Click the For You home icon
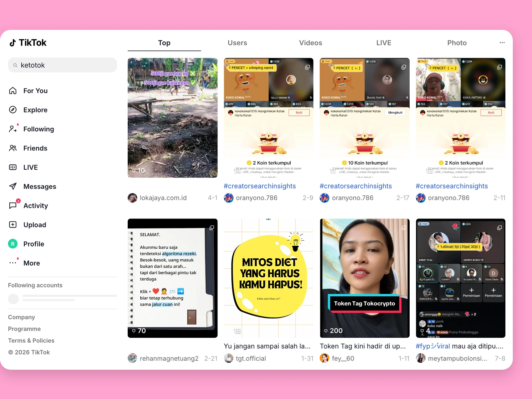 coord(13,91)
